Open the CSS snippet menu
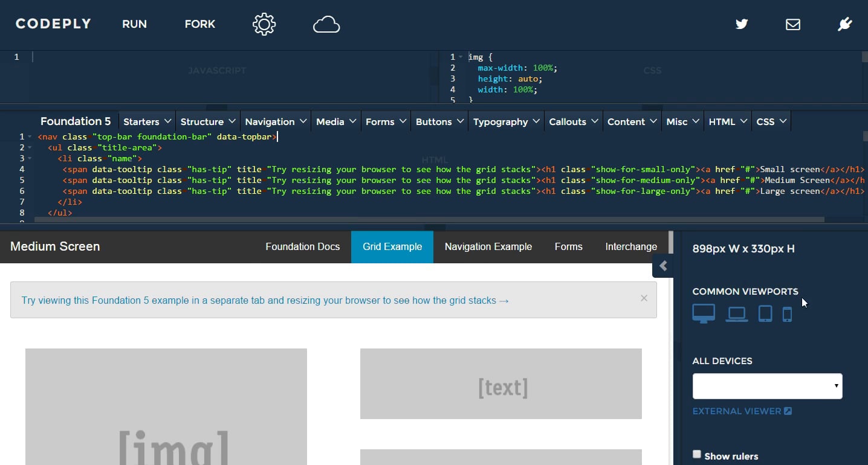 click(x=771, y=121)
